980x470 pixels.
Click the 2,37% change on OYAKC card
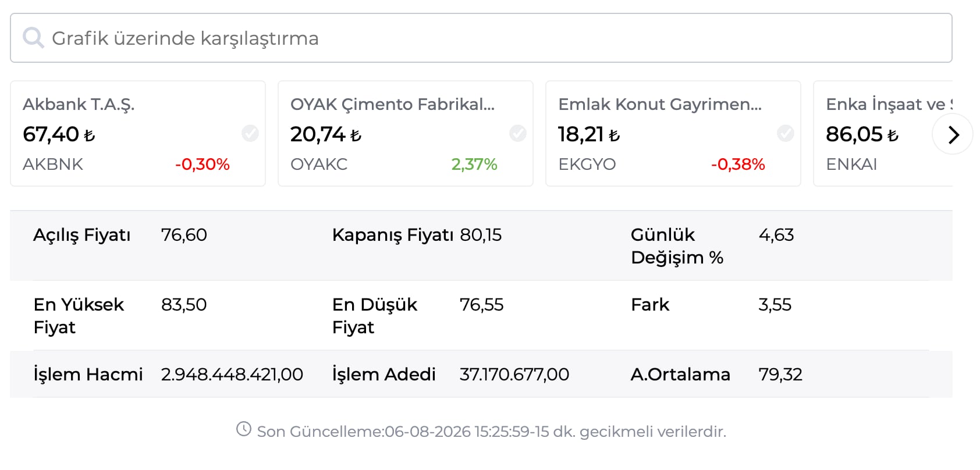[x=474, y=164]
